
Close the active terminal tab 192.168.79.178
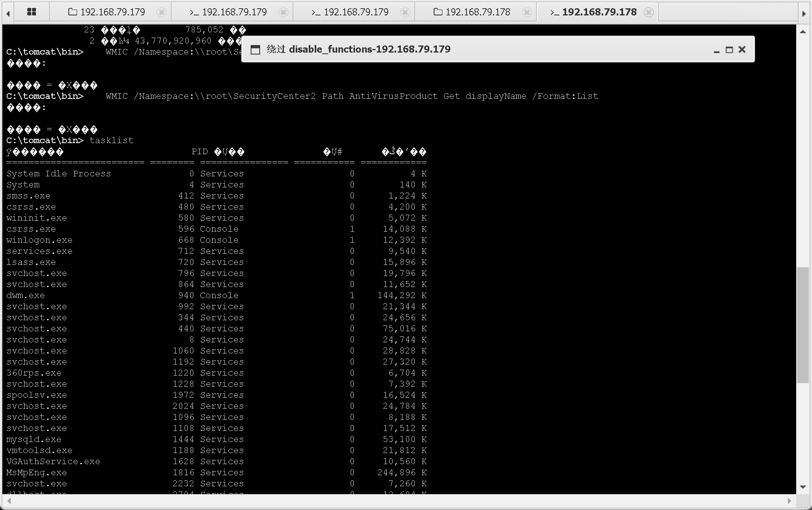click(648, 12)
